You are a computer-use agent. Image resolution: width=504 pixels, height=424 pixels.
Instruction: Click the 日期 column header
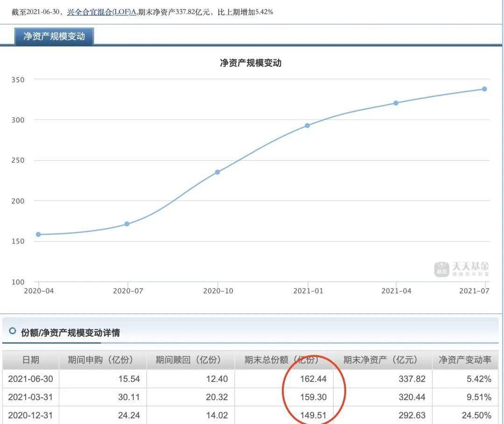click(31, 360)
